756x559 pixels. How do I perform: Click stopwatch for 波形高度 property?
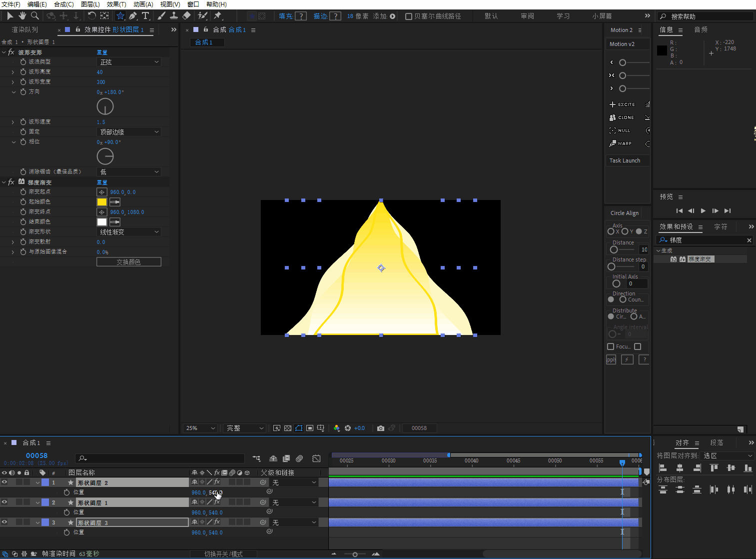[23, 71]
